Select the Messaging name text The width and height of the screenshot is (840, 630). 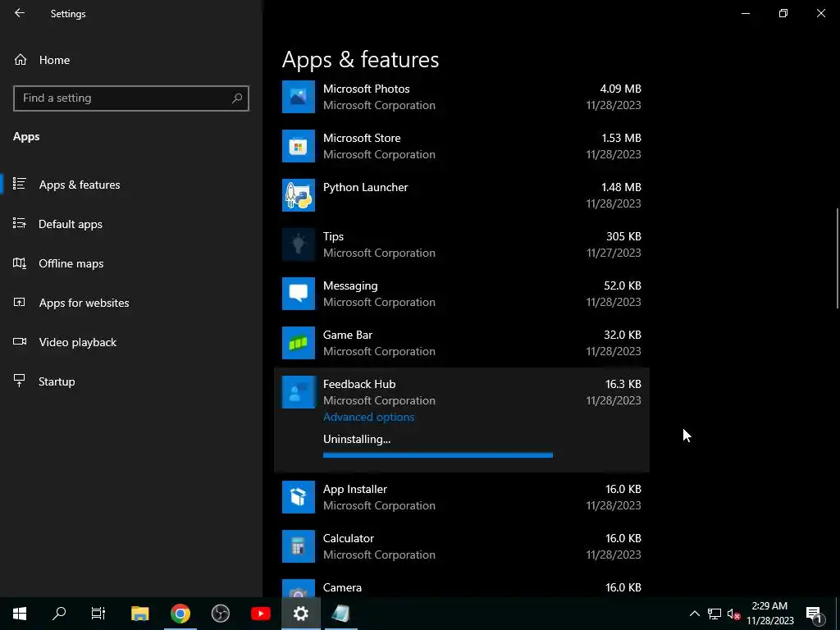click(x=350, y=286)
